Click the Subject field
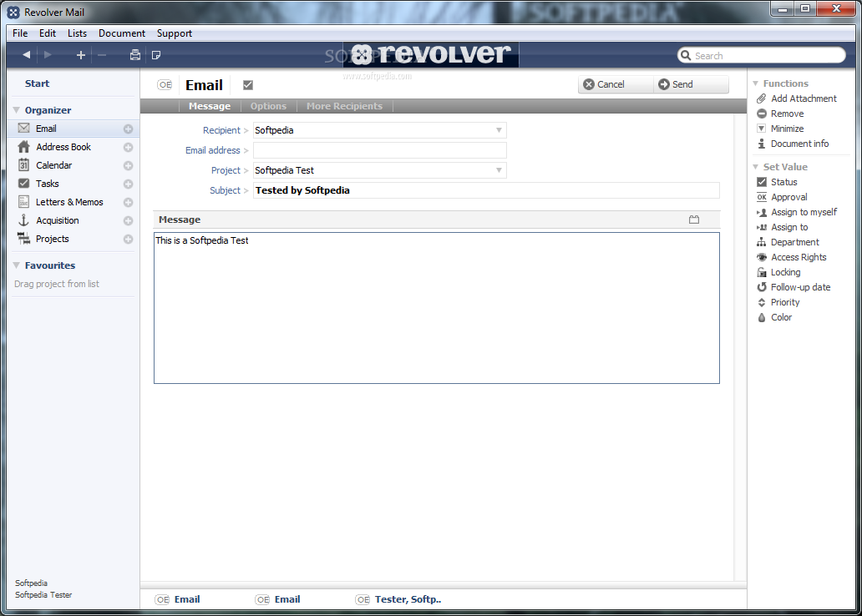Viewport: 862px width, 616px height. pyautogui.click(x=486, y=190)
